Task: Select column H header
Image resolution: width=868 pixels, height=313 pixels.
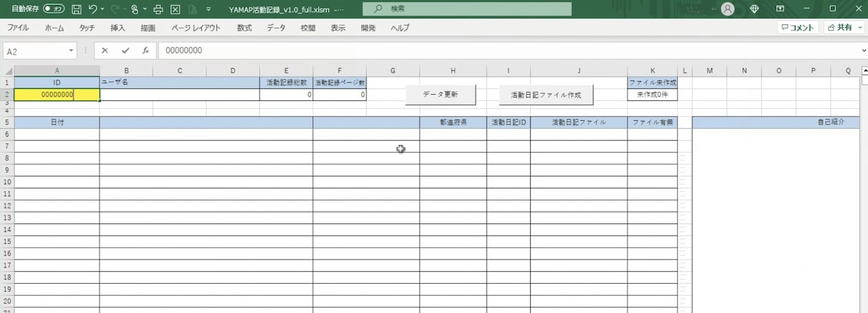Action: coord(453,70)
